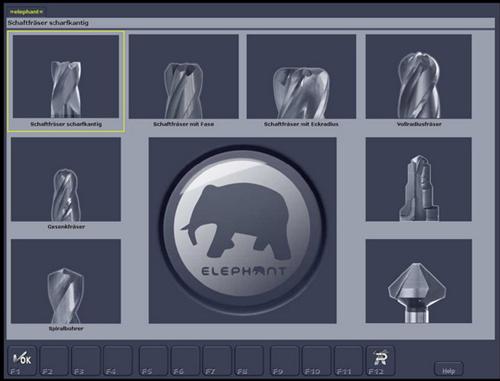Click the empty F8 function key

coord(249,361)
